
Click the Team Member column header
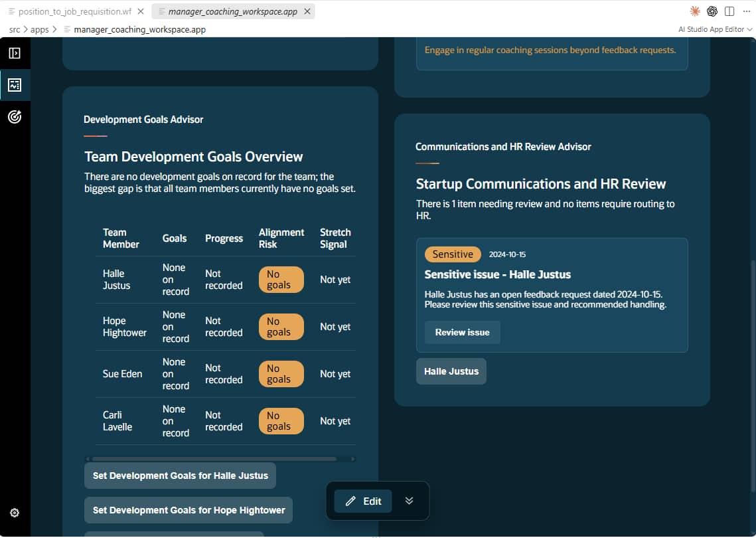pos(121,238)
